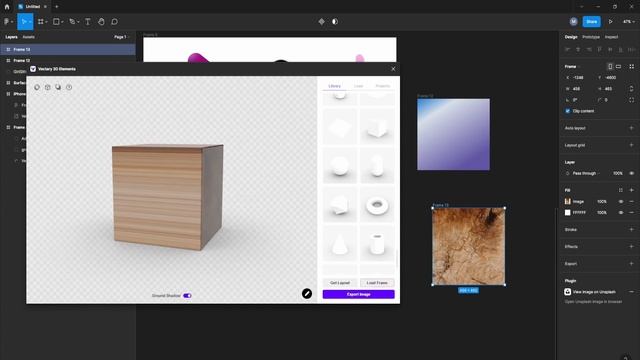Hide the FFFFFF fill with eye icon

pyautogui.click(x=621, y=213)
